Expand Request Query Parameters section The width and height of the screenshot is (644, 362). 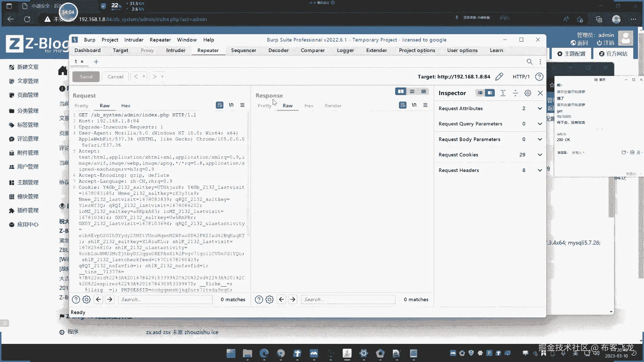coord(540,124)
